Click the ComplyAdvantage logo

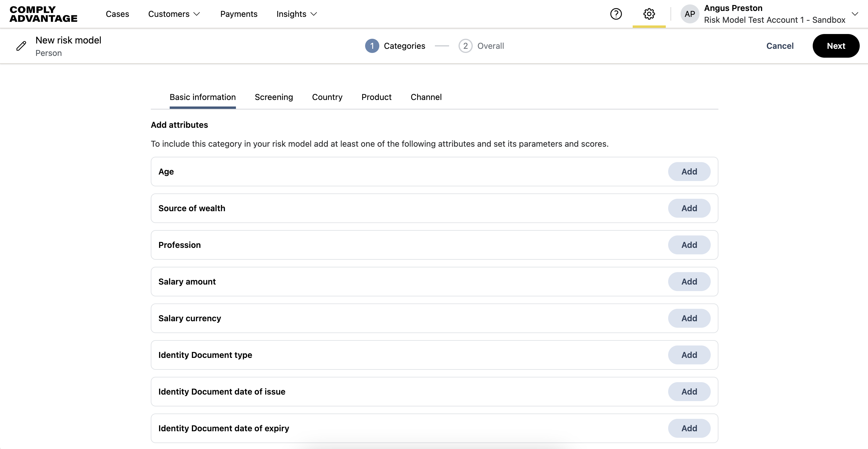[x=43, y=14]
